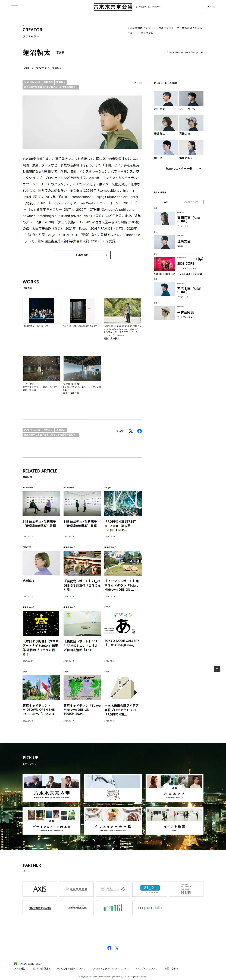The height and width of the screenshot is (980, 226).
Task: Open the クリエイターの一皿 banner
Action: click(x=113, y=821)
